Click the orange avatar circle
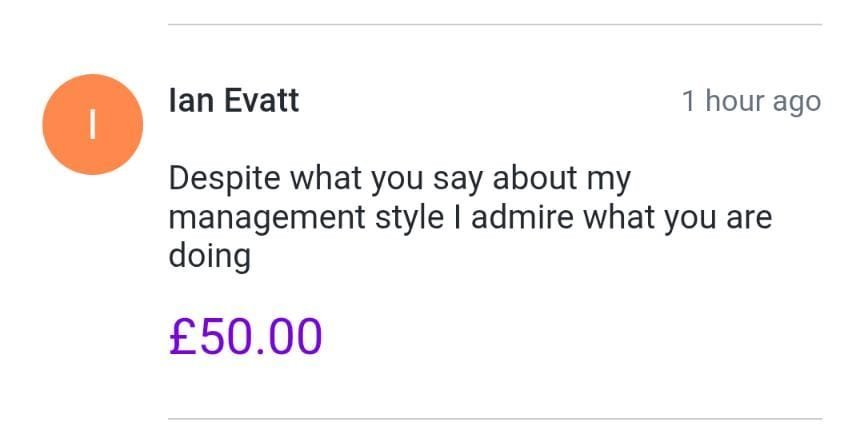 tap(91, 124)
